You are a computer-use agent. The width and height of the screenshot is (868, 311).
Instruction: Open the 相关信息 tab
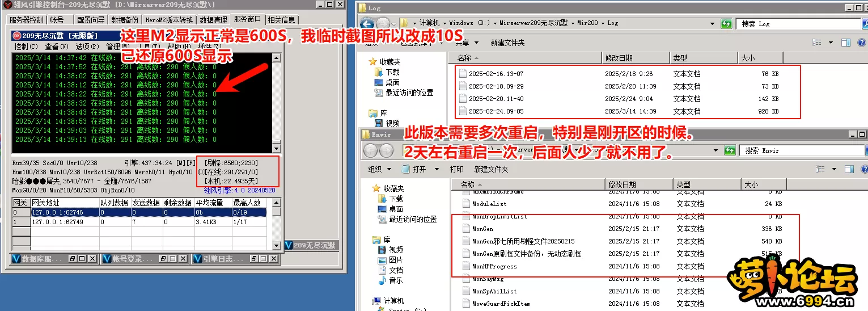tap(281, 20)
